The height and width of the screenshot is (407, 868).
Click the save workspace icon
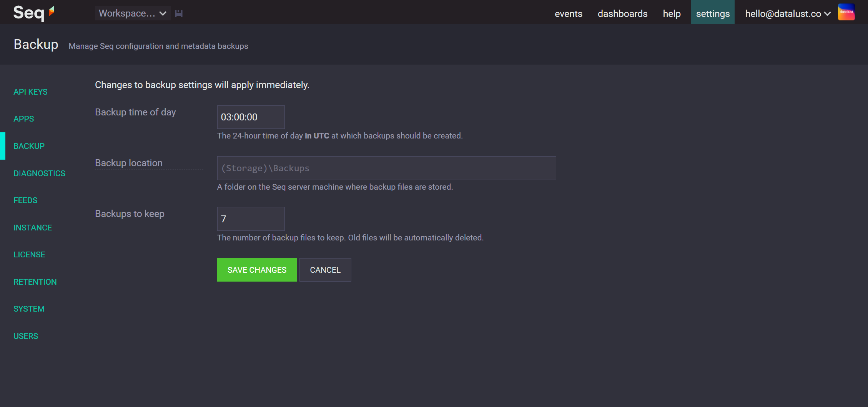click(x=179, y=13)
